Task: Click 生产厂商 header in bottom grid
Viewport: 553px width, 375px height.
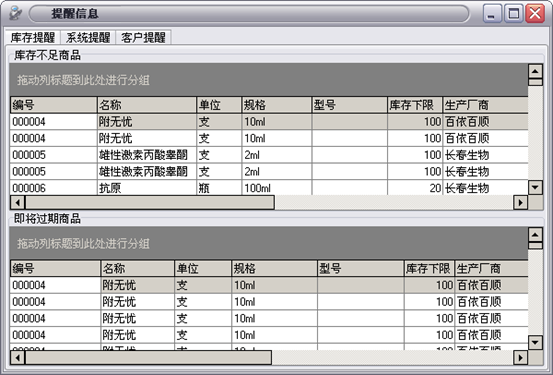Action: click(491, 268)
